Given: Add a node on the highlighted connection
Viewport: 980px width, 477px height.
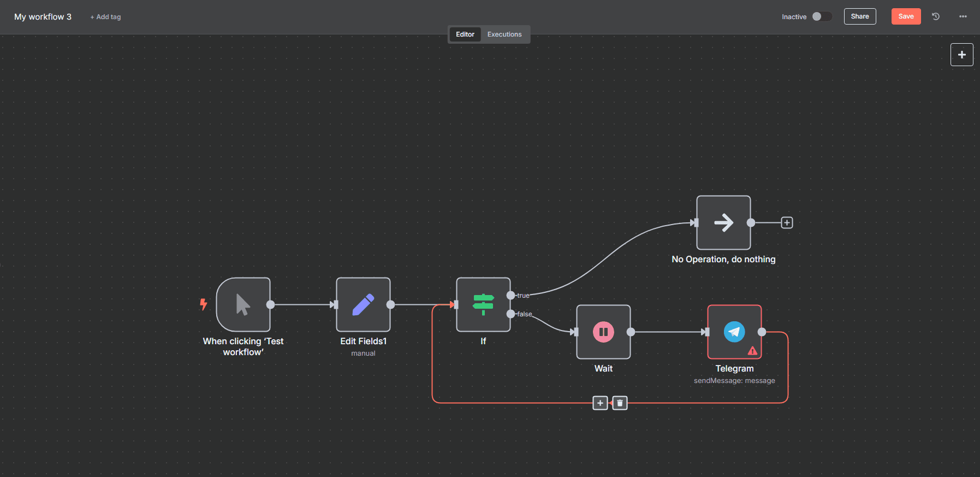Looking at the screenshot, I should [x=600, y=403].
